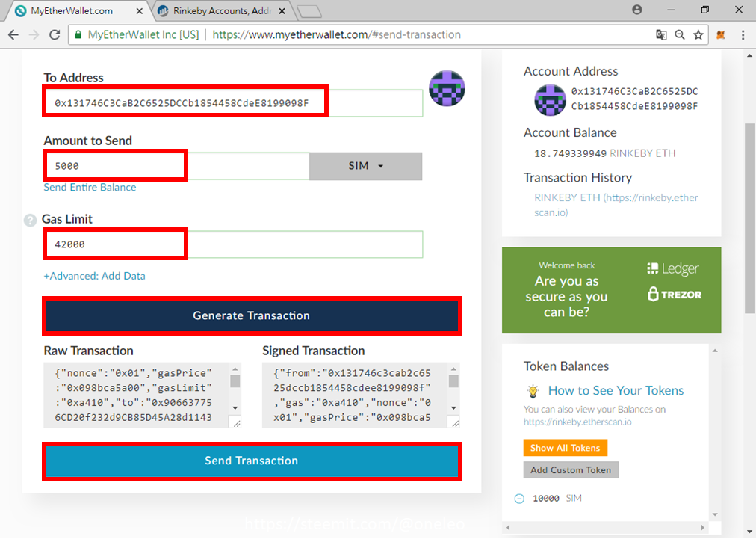Click the Token Balances panel scroll up arrow
Image resolution: width=756 pixels, height=545 pixels.
pos(715,351)
